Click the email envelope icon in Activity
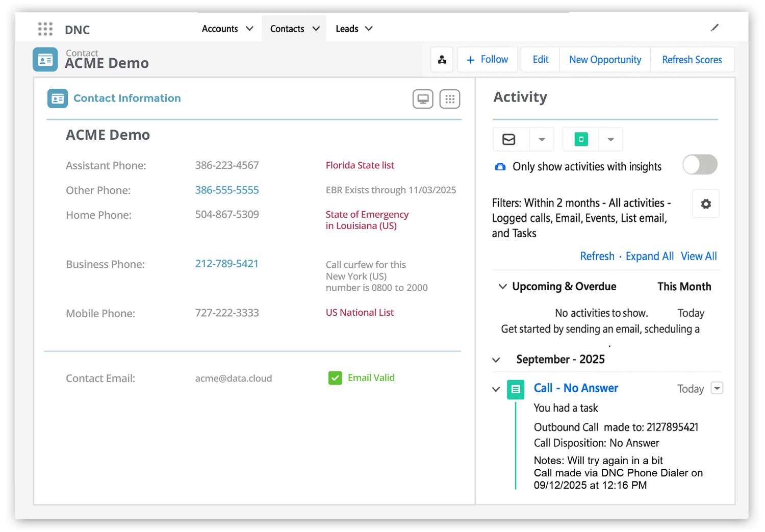This screenshot has width=765, height=532. pos(508,139)
